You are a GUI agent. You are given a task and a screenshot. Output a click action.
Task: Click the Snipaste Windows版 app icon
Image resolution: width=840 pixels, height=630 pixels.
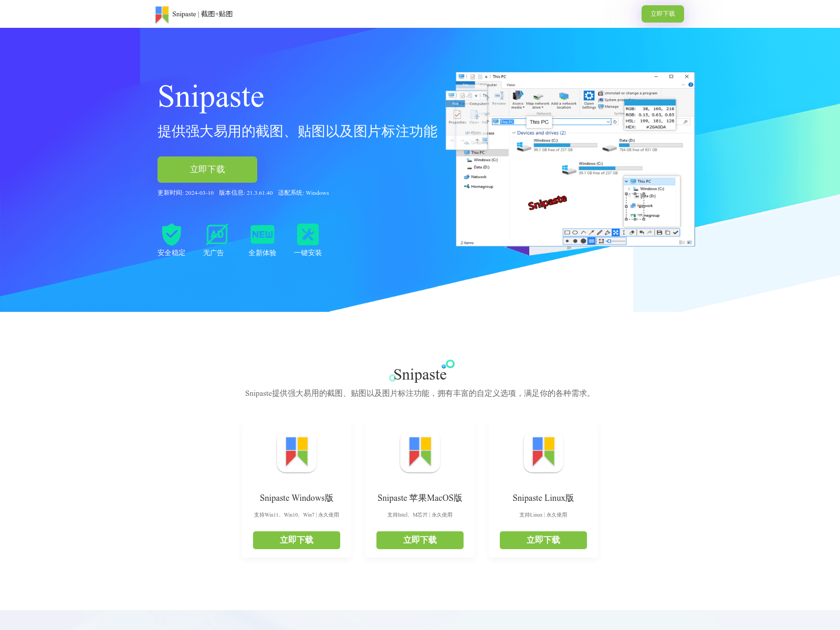coord(297,452)
